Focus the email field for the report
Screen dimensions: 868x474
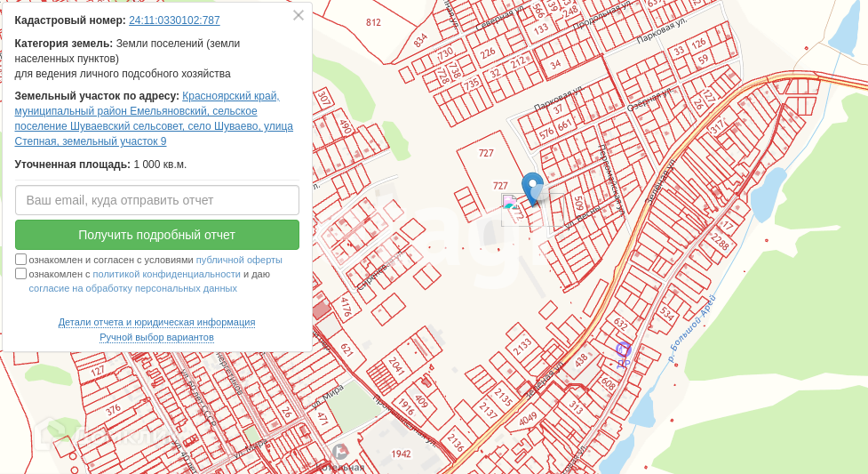click(x=157, y=200)
